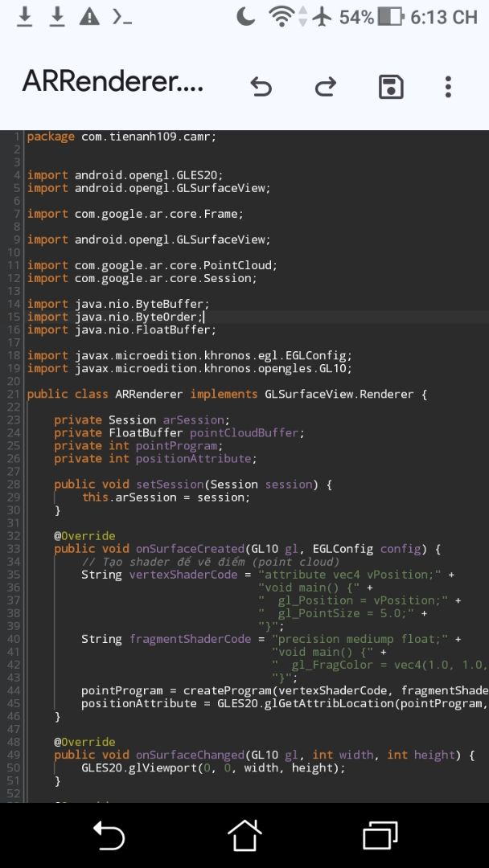Tap line number 33 in gutter
489x868 pixels.
pyautogui.click(x=14, y=549)
